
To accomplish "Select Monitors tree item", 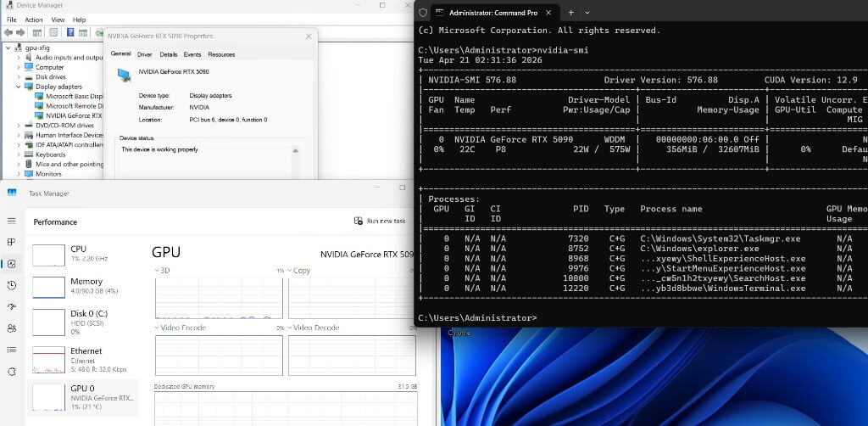I will point(43,173).
